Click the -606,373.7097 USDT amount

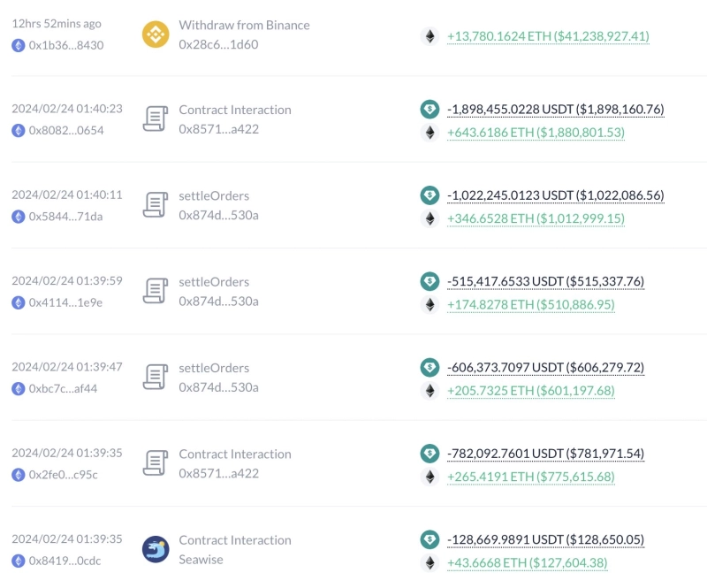coord(545,367)
